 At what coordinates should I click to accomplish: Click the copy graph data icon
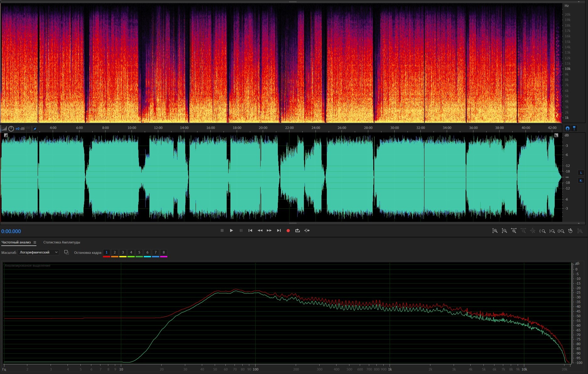click(x=66, y=252)
